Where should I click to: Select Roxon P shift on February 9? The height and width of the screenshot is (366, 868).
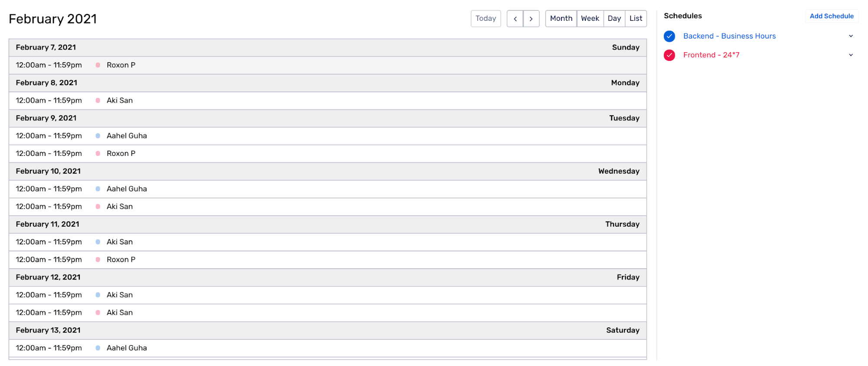328,154
